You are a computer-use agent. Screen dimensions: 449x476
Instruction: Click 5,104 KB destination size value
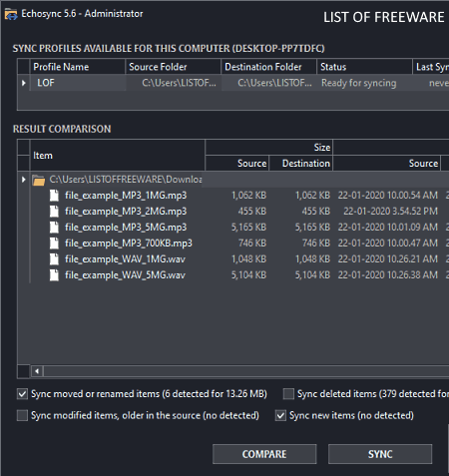312,275
